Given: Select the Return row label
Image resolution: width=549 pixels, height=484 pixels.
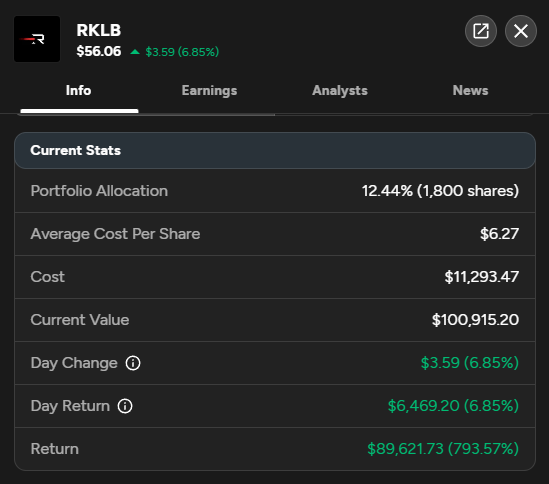Looking at the screenshot, I should click(55, 449).
